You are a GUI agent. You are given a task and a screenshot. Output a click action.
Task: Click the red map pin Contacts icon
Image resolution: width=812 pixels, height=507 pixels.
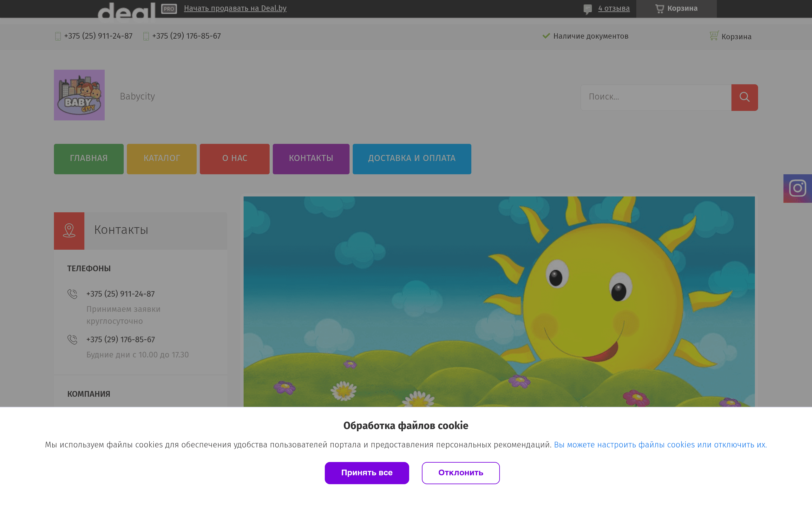click(69, 231)
